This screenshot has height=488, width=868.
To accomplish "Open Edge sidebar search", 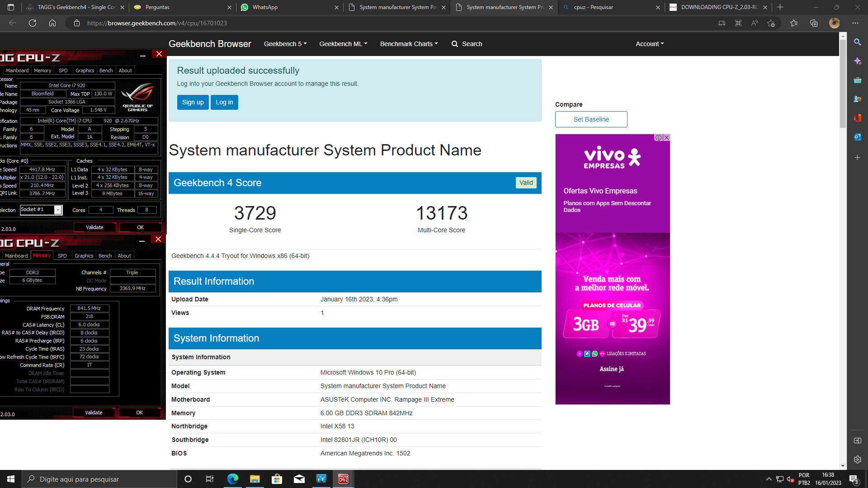I will tap(858, 42).
